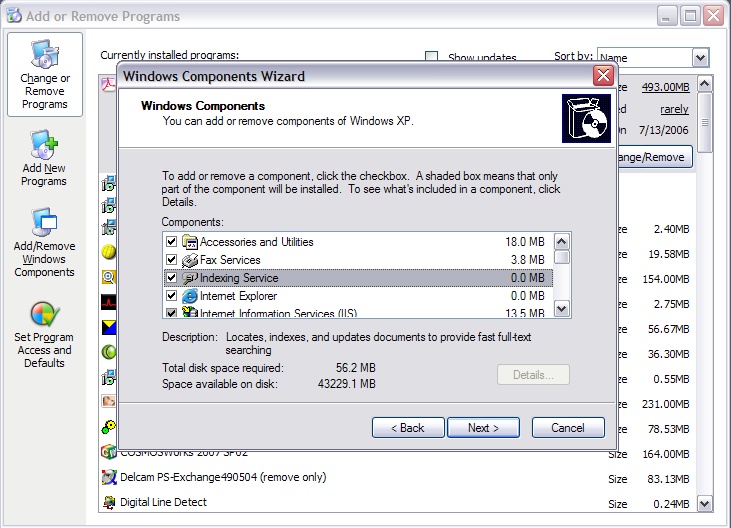Uncheck Fax Services component
The height and width of the screenshot is (528, 731).
tap(172, 260)
